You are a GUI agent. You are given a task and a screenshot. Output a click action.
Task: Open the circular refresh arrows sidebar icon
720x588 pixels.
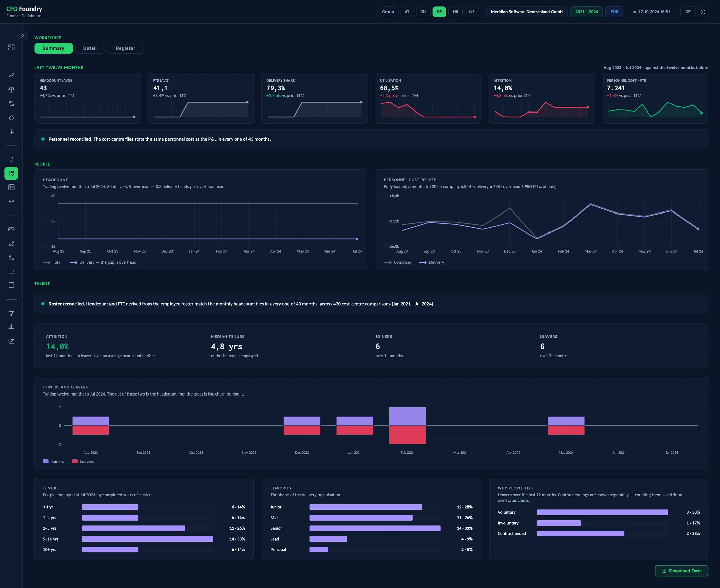coord(12,103)
